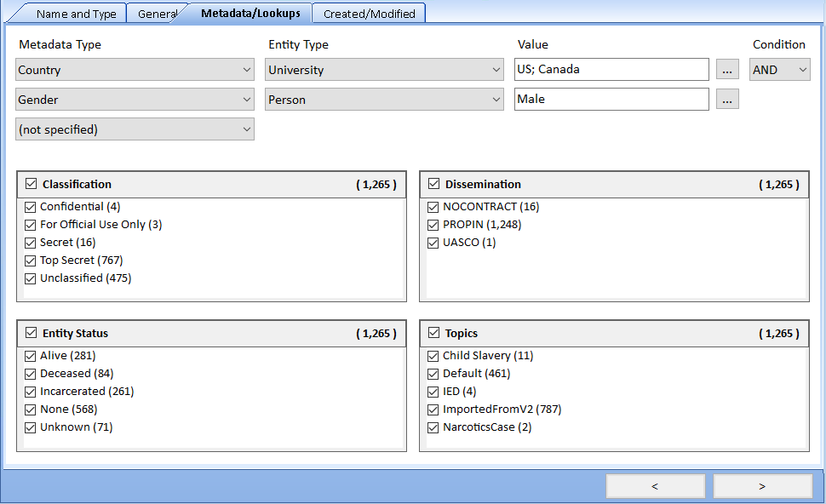Open the (not specified) metadata type dropdown

click(x=135, y=129)
